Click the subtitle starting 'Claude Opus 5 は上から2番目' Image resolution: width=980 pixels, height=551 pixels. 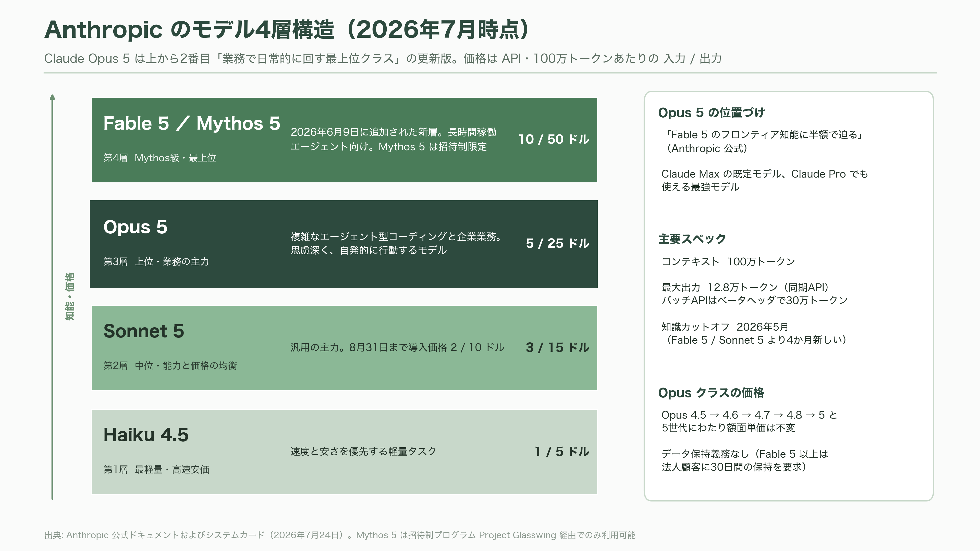pyautogui.click(x=383, y=59)
